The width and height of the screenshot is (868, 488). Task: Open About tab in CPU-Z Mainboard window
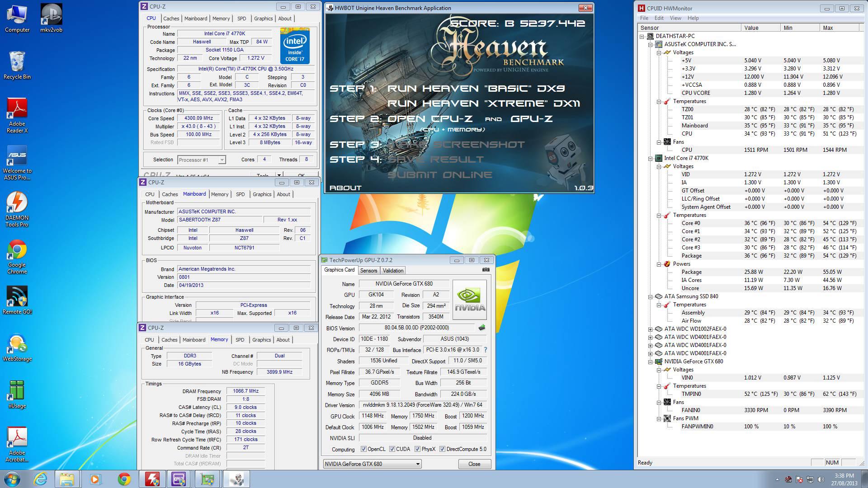(283, 194)
